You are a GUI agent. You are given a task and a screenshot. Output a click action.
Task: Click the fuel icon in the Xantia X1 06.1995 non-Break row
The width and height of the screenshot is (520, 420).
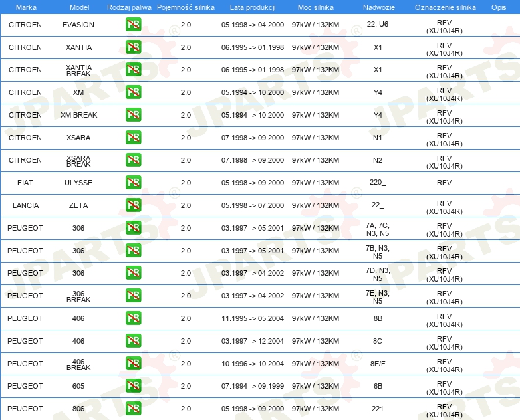(x=133, y=47)
